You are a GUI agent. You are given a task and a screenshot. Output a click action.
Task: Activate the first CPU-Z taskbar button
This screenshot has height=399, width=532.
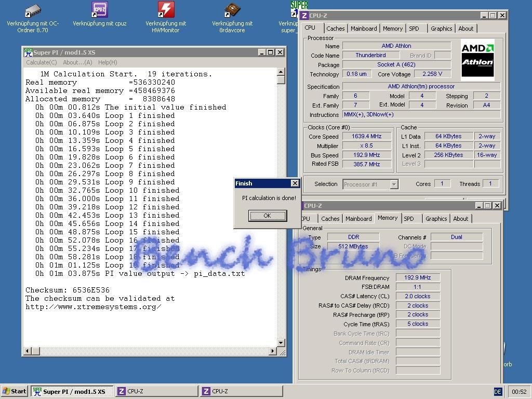coord(157,392)
